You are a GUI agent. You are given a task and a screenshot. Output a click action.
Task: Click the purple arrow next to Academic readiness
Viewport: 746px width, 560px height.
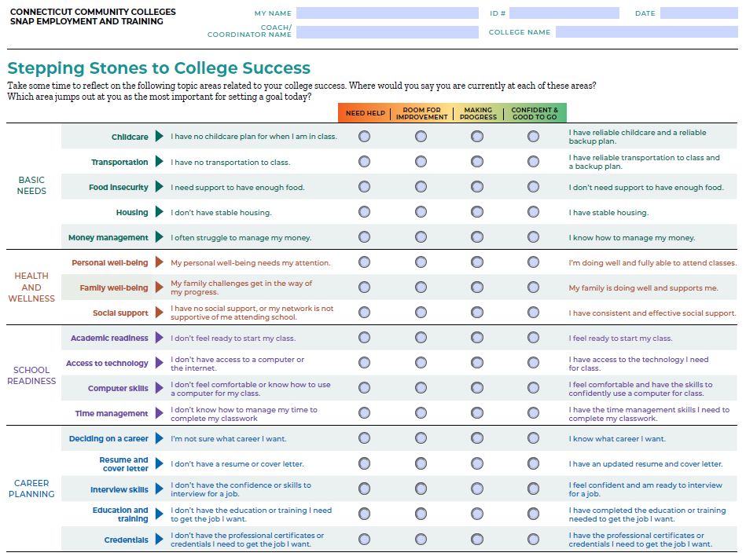[x=160, y=338]
